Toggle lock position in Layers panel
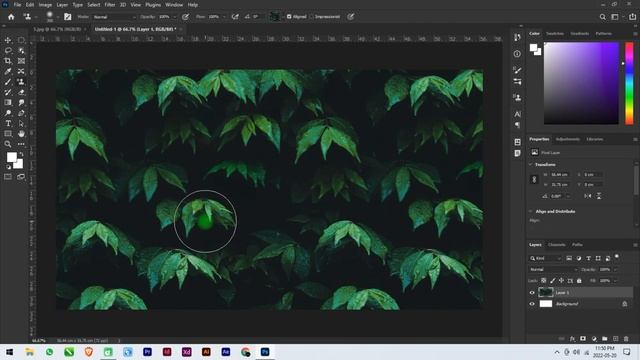640x360 pixels. click(x=562, y=280)
